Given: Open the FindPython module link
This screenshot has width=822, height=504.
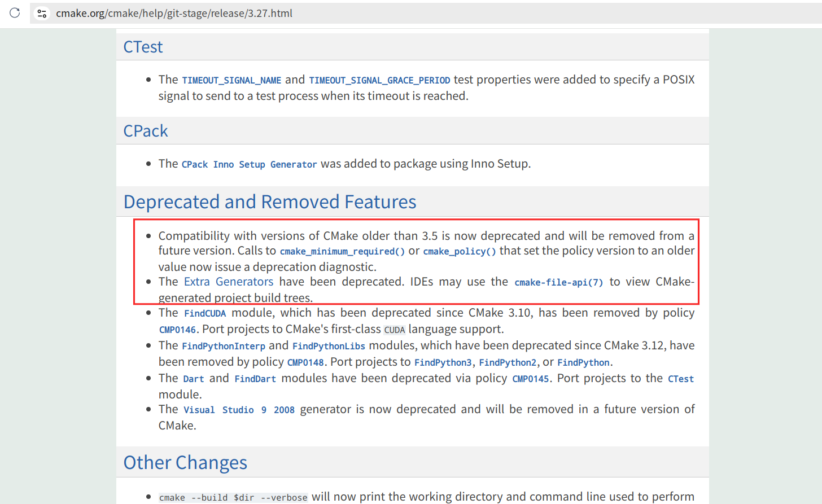Looking at the screenshot, I should [x=584, y=362].
